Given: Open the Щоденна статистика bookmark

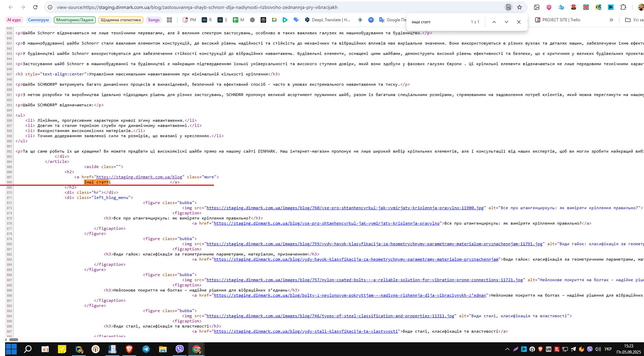Looking at the screenshot, I should point(121,20).
